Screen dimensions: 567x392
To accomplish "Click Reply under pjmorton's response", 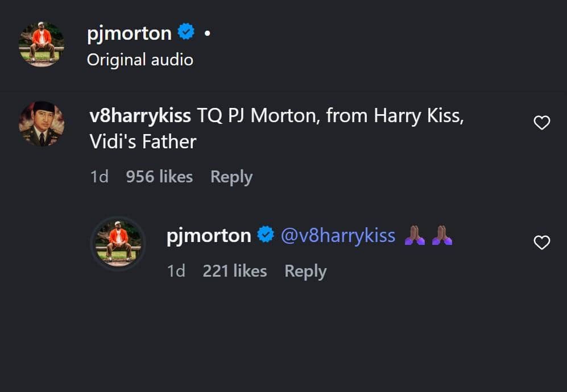I will click(305, 271).
